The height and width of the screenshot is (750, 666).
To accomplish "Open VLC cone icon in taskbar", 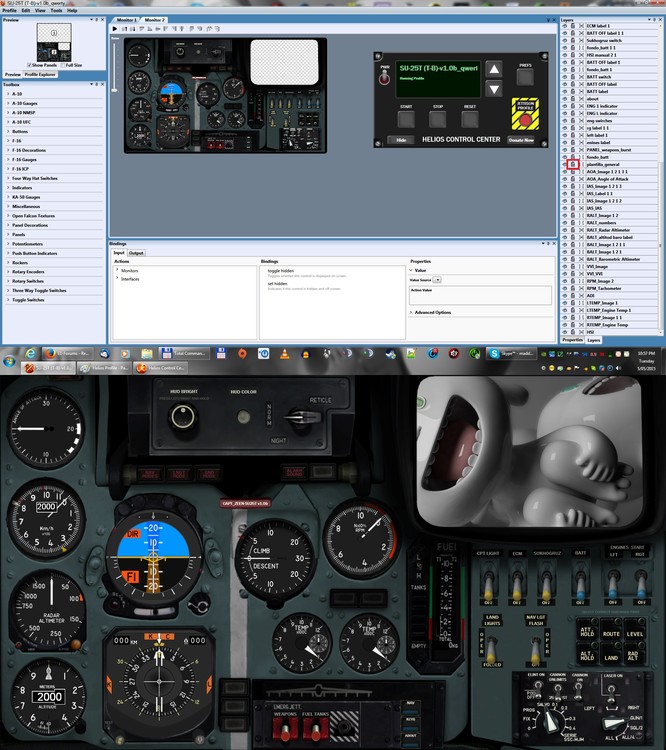I will pos(284,353).
